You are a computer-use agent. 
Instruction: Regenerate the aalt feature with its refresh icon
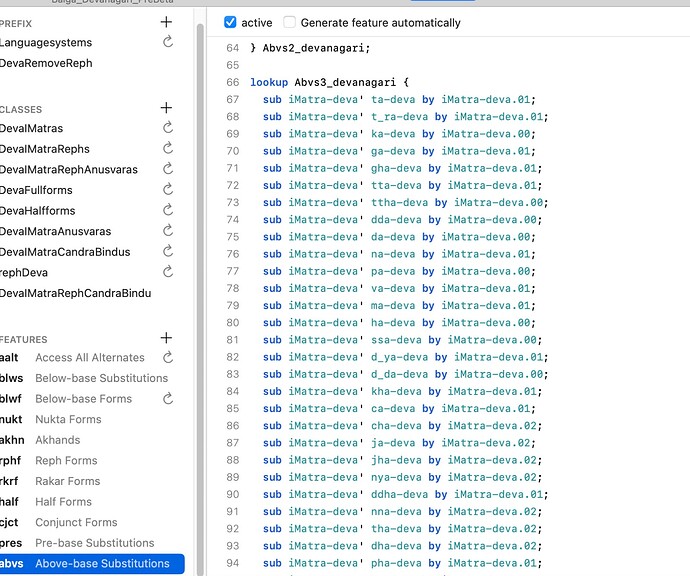point(168,358)
